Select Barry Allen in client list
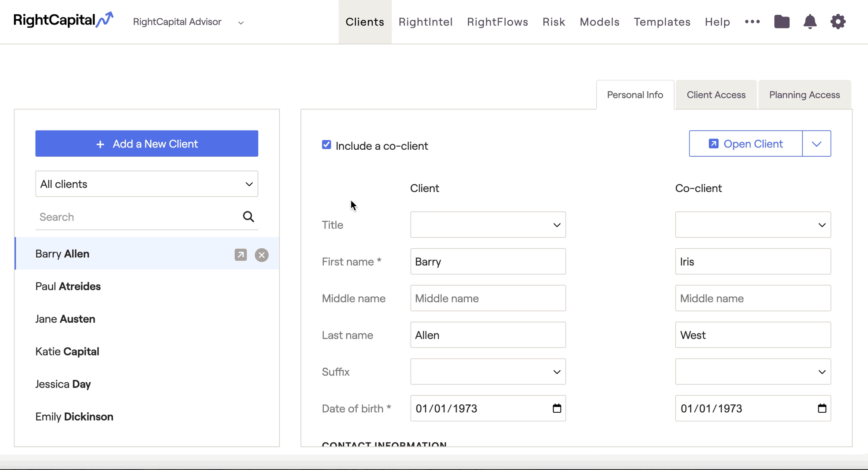The height and width of the screenshot is (470, 868). point(147,254)
